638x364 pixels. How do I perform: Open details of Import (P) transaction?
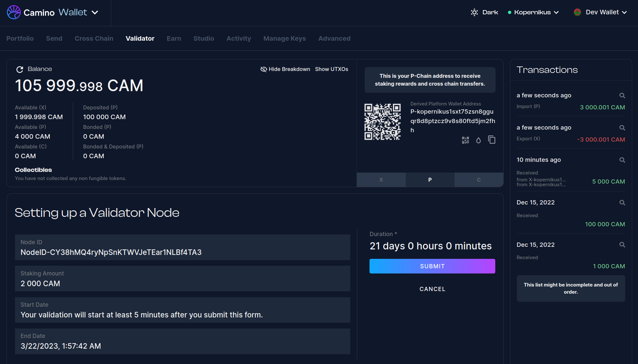(622, 95)
